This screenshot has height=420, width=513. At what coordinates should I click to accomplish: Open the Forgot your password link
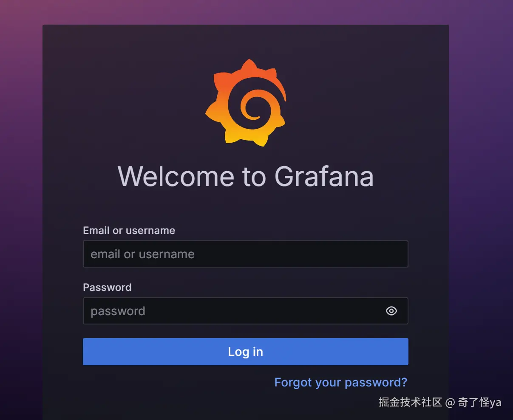tap(341, 382)
